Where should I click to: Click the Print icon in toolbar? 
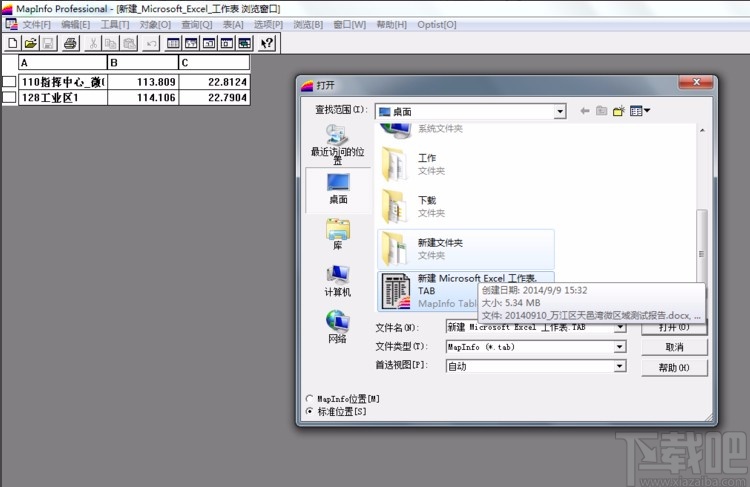(70, 44)
